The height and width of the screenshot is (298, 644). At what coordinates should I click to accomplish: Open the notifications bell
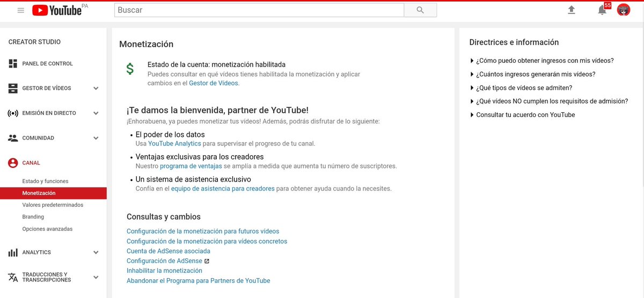[602, 10]
